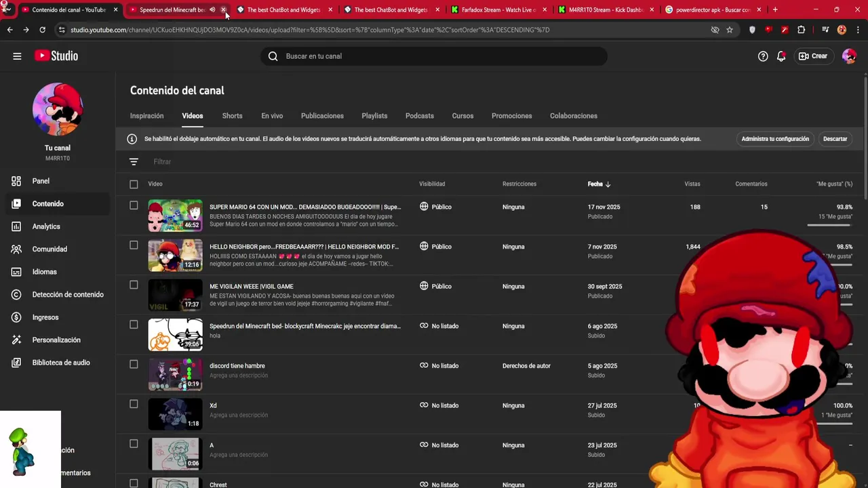Open visibility options for HELLO NEIGHBOR video
Screen dimensions: 868x488
tap(435, 247)
